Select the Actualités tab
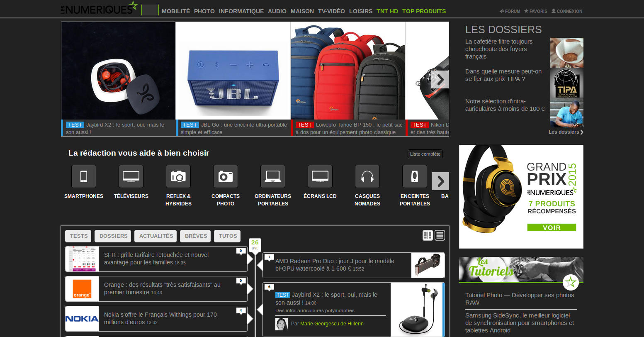 pos(156,236)
